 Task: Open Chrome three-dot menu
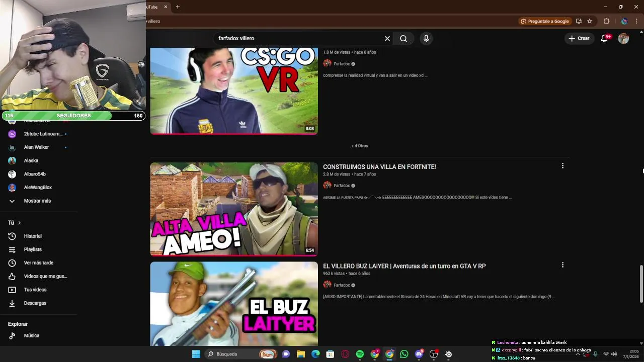636,21
